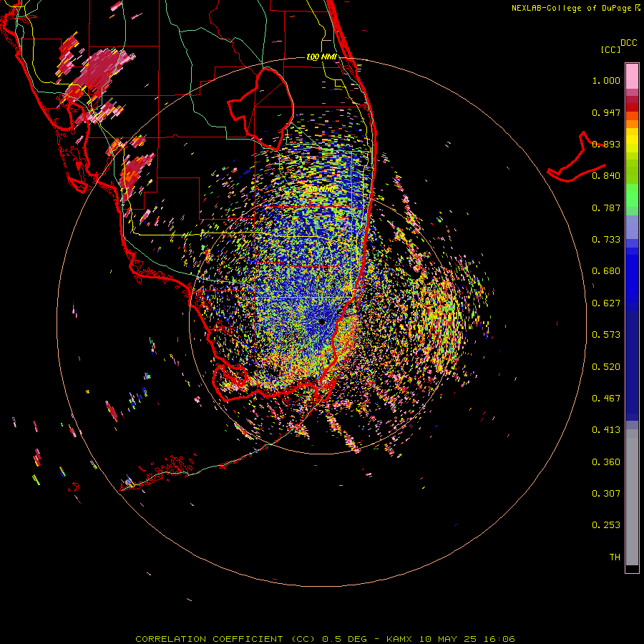Click the pink top segment of color bar
Image resolution: width=644 pixels, height=644 pixels.
click(x=632, y=76)
